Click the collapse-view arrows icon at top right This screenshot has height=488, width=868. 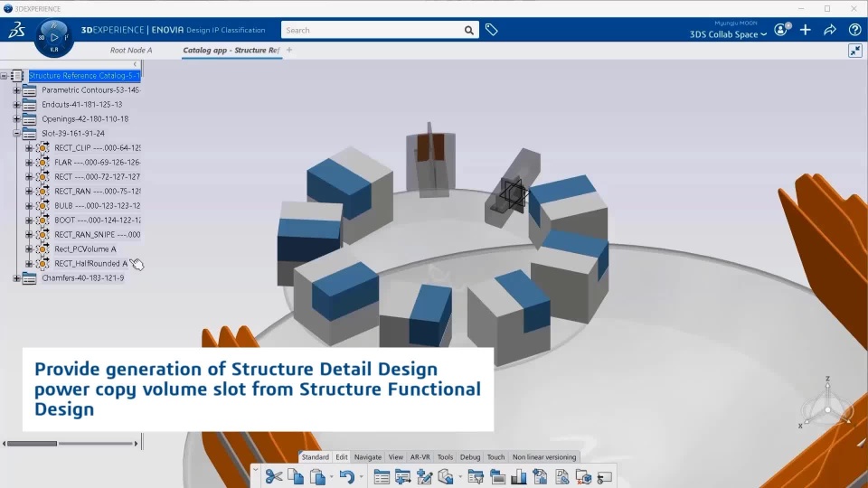coord(855,51)
